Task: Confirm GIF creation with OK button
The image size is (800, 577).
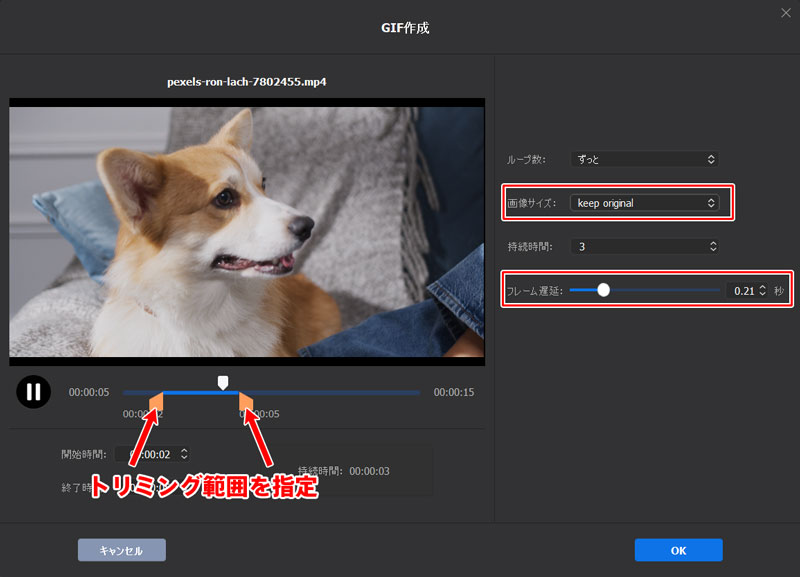Action: point(678,550)
